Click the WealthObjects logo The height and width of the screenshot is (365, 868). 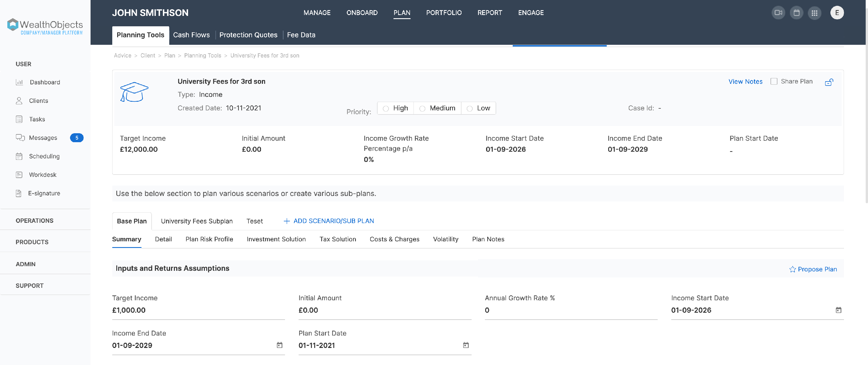(45, 26)
